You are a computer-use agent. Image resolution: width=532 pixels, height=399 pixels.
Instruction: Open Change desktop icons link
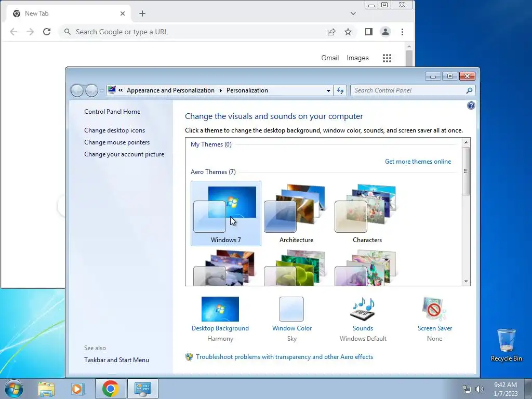point(115,130)
